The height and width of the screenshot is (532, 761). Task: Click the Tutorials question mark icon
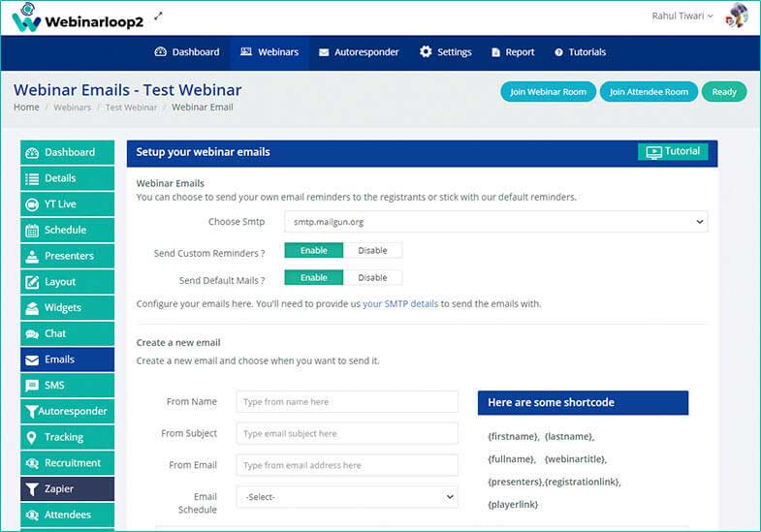[558, 52]
